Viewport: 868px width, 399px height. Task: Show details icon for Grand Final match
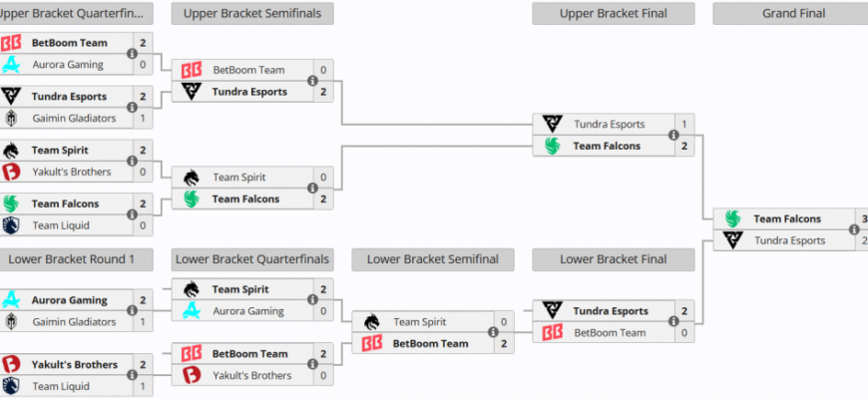[x=854, y=229]
